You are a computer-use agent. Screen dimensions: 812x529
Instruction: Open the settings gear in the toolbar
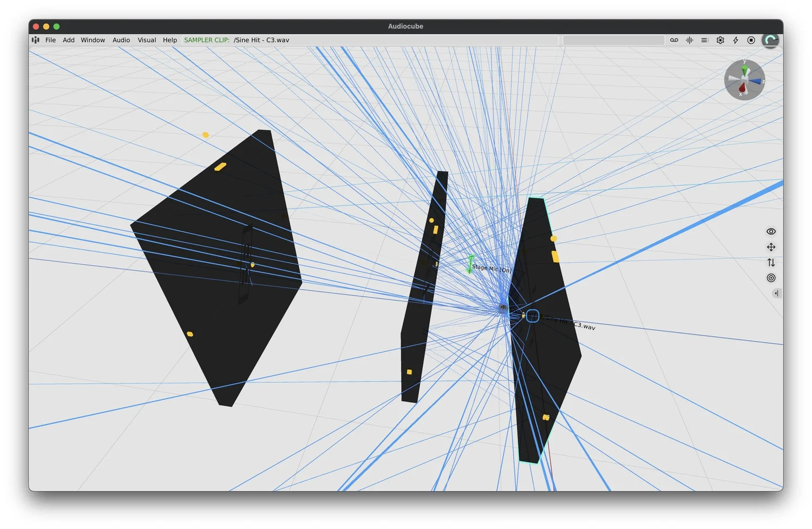pyautogui.click(x=720, y=40)
